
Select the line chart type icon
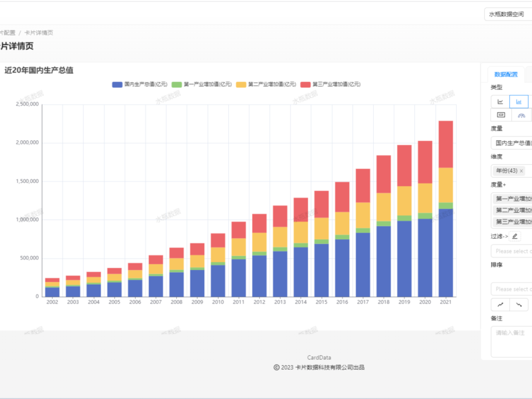point(500,102)
